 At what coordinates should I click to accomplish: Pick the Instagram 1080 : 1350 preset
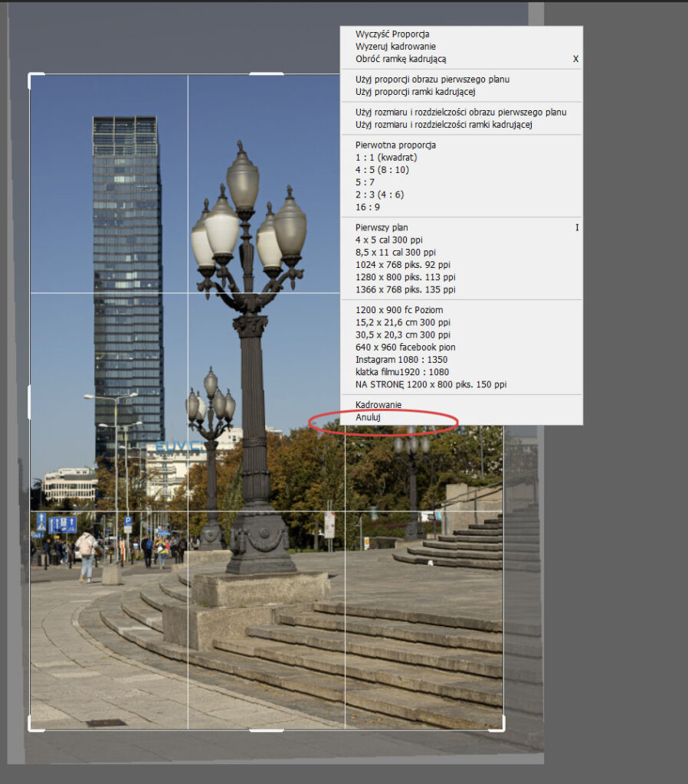point(401,360)
